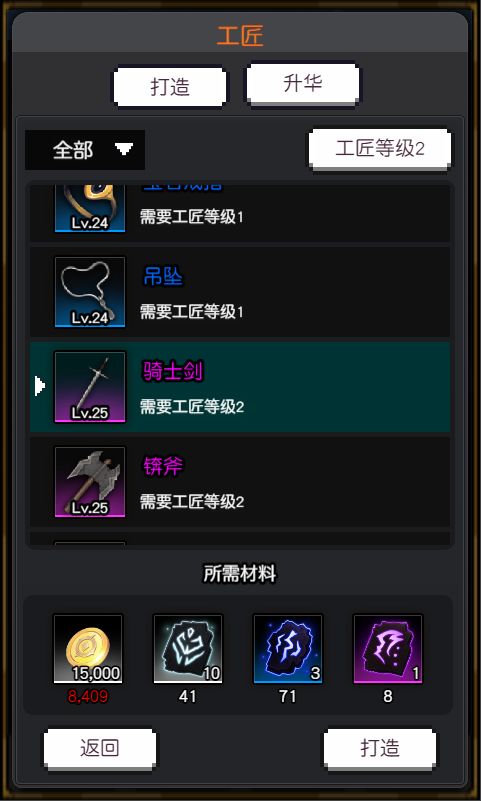The width and height of the screenshot is (481, 801).
Task: Select the 骑士剑 recipe name
Action: (173, 371)
